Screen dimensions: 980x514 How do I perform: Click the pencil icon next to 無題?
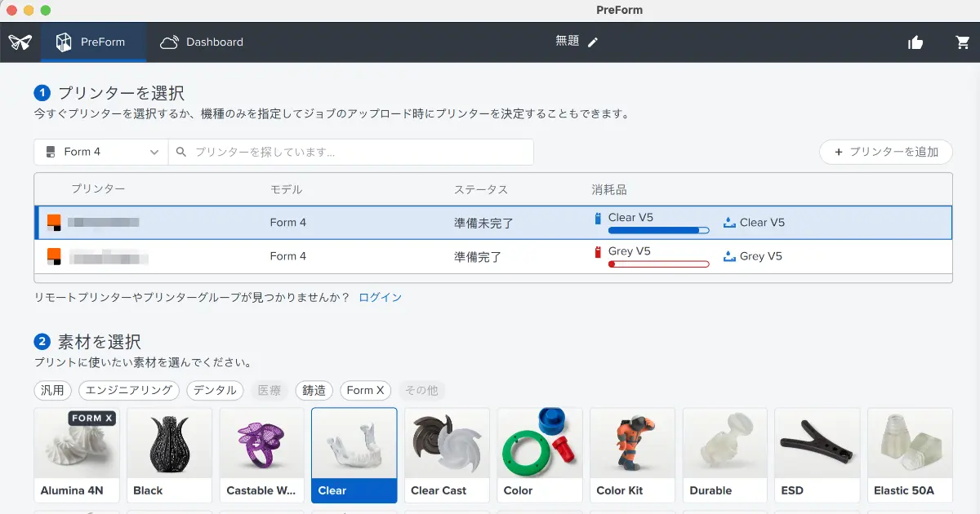(x=593, y=42)
